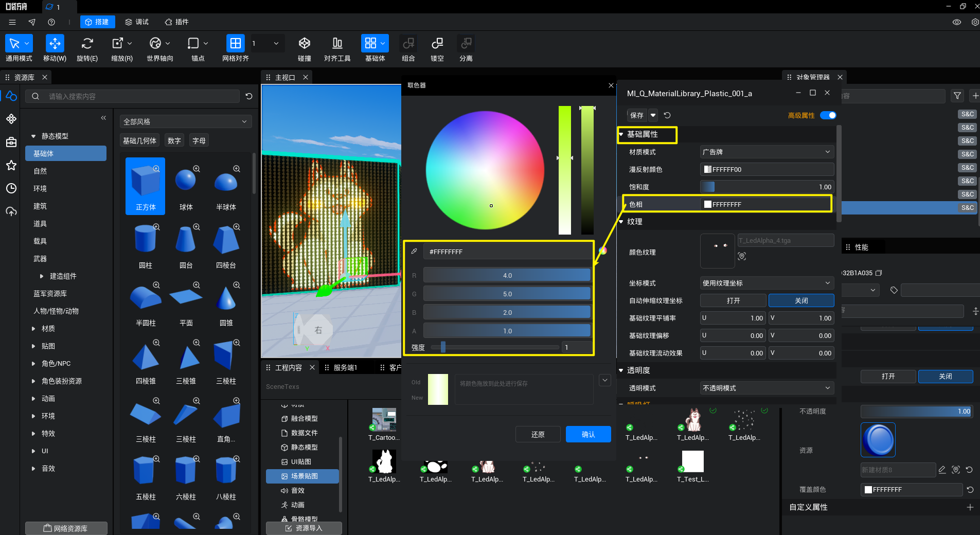Click 关闭 toggle above 不透明度 in right panel
The height and width of the screenshot is (535, 980).
tap(946, 376)
